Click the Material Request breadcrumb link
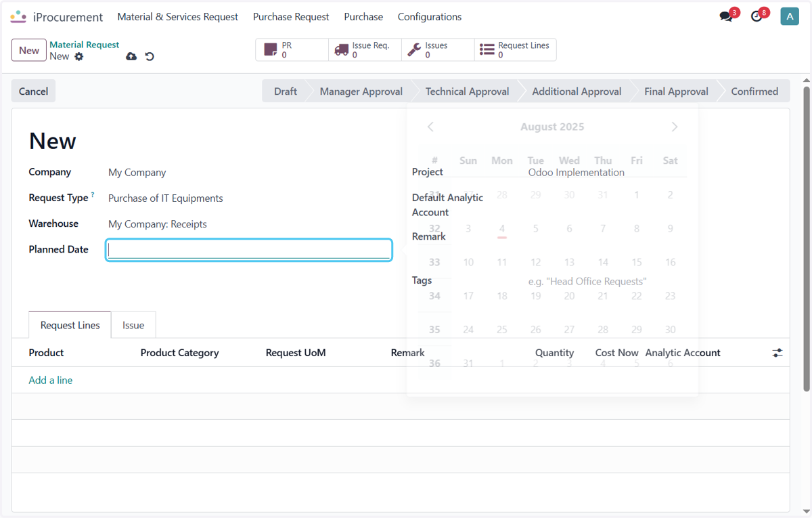 point(85,45)
